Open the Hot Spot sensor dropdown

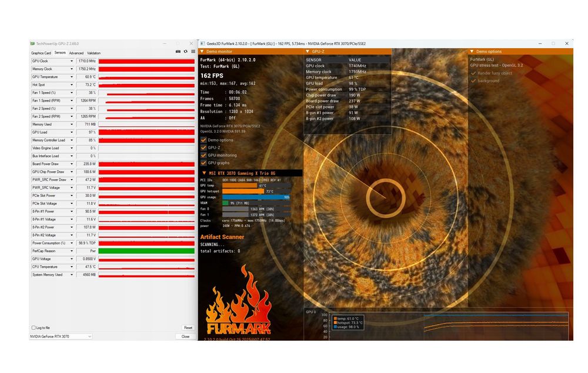tap(71, 85)
